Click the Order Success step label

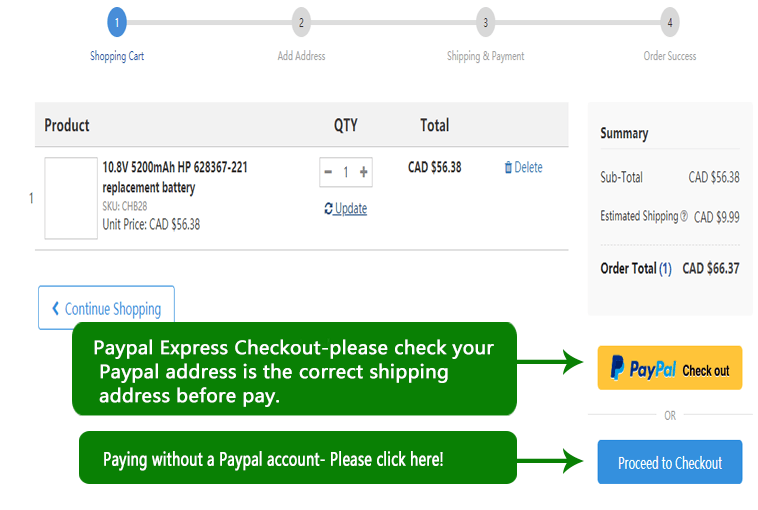pyautogui.click(x=670, y=56)
